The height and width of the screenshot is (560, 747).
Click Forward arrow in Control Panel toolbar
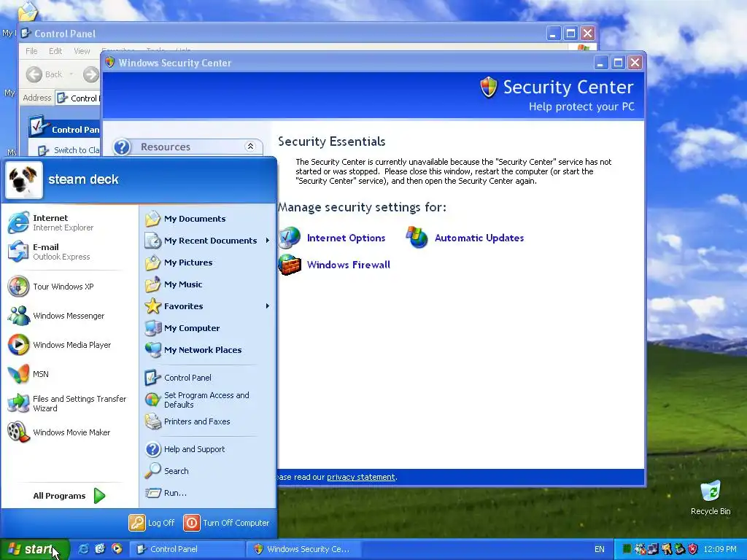90,74
